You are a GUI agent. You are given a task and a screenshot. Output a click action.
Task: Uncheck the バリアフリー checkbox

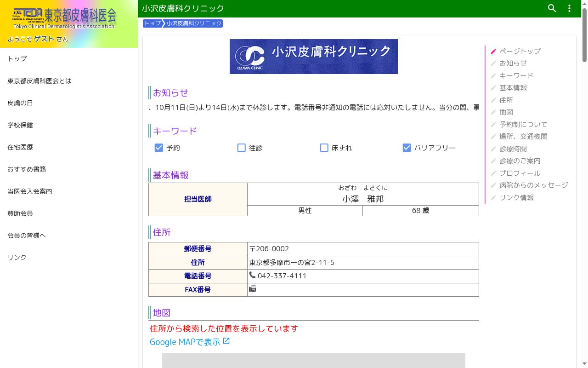407,148
